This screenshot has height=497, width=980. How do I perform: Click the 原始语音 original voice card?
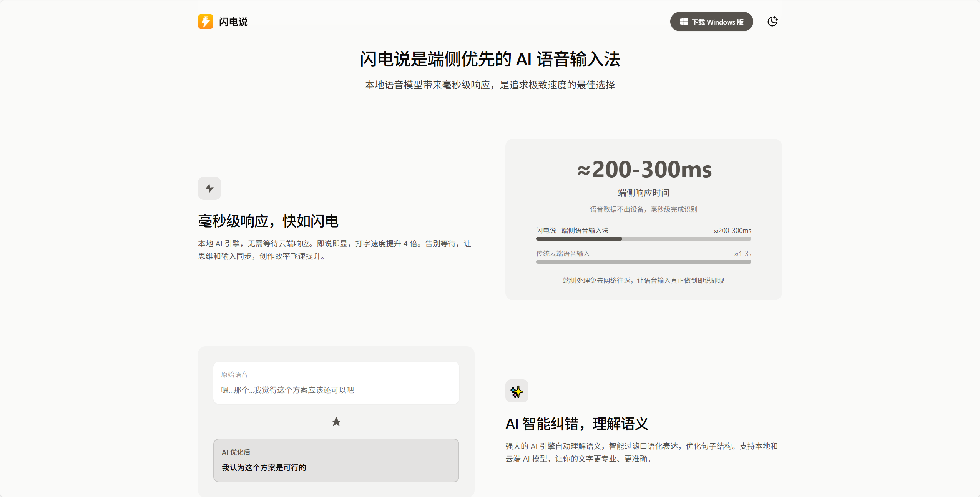pyautogui.click(x=336, y=383)
